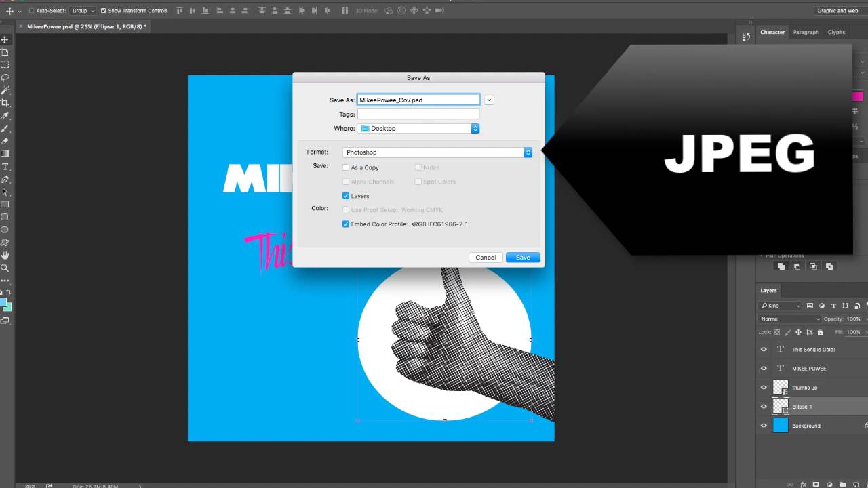868x488 pixels.
Task: Open the Auto-Select Group dropdown
Action: 84,11
